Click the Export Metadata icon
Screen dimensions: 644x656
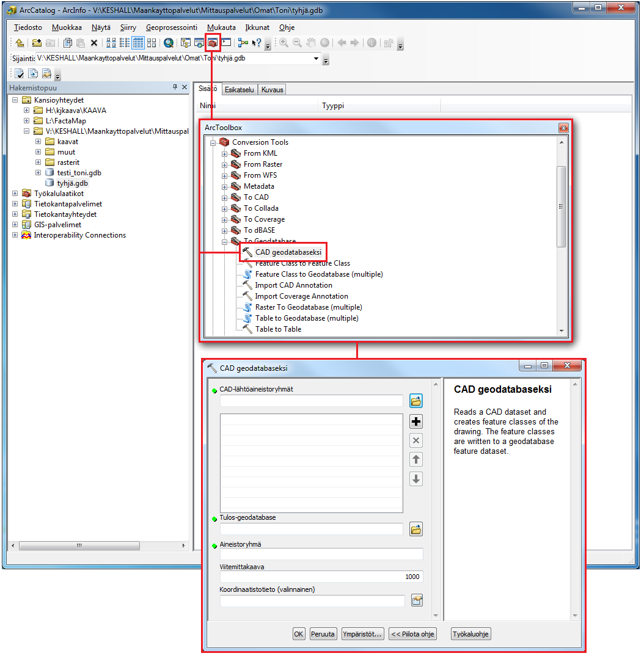tap(33, 74)
